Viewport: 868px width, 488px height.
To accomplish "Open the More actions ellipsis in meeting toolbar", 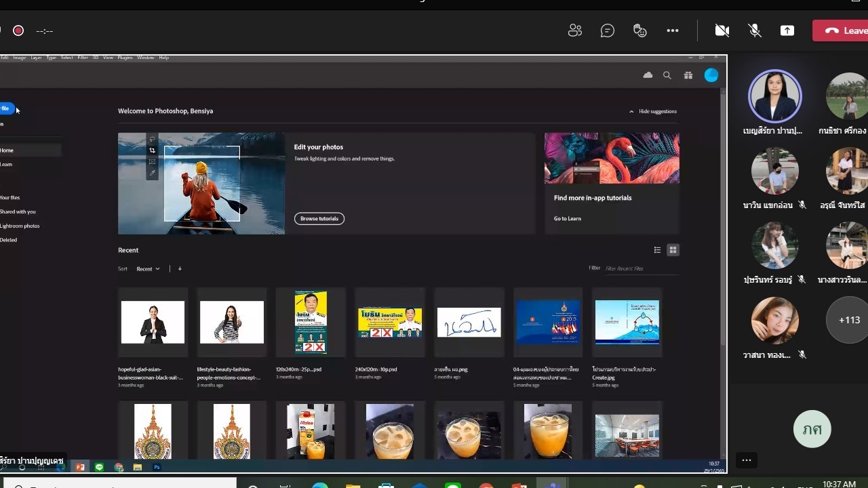I will point(673,30).
